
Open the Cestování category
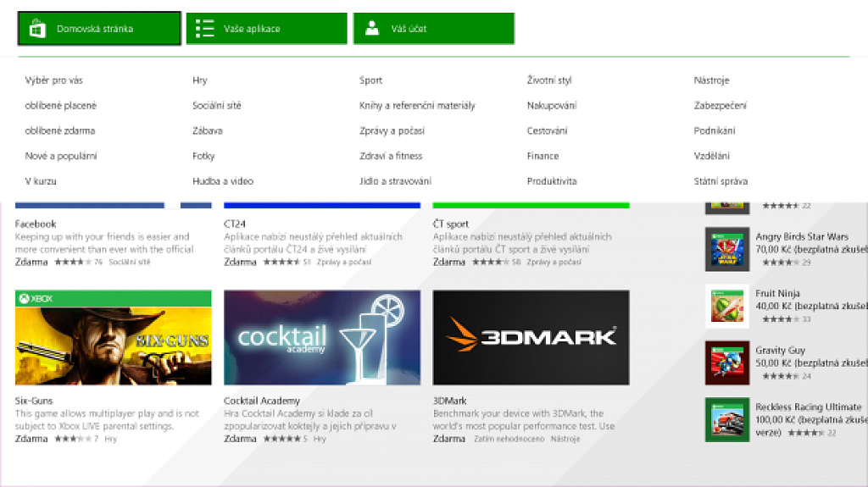click(547, 130)
